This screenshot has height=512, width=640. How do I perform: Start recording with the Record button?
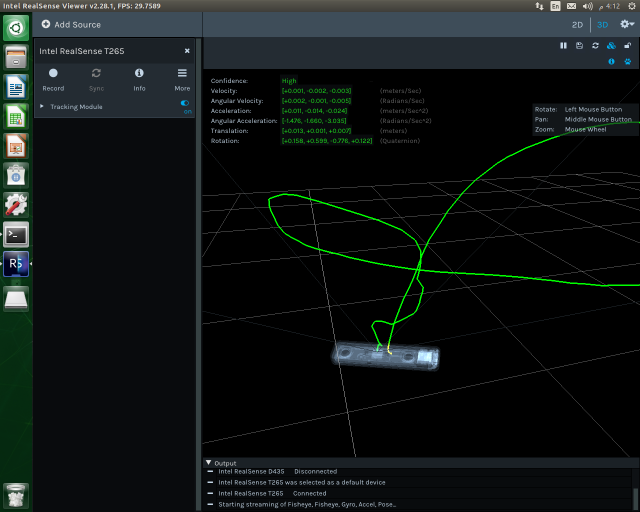(53, 78)
